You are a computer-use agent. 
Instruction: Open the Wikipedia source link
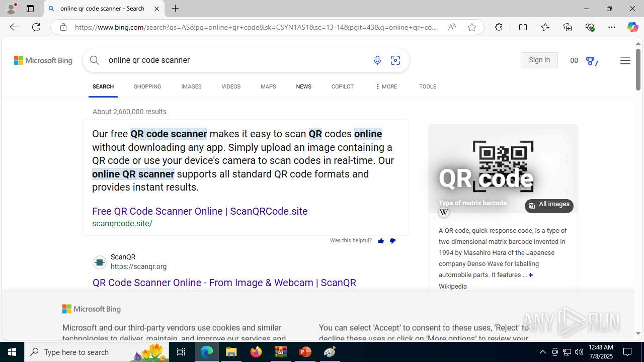click(x=452, y=287)
